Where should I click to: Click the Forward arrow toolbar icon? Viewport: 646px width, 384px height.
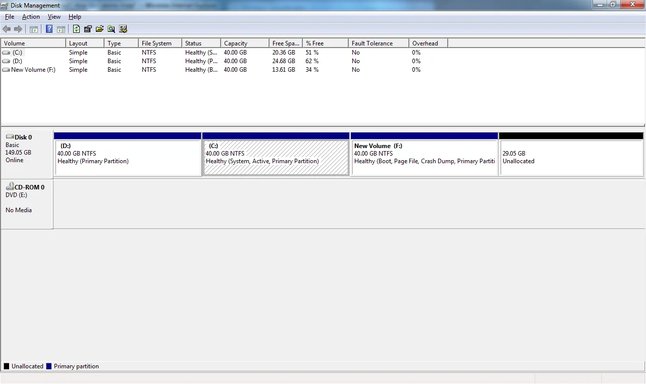[x=18, y=29]
